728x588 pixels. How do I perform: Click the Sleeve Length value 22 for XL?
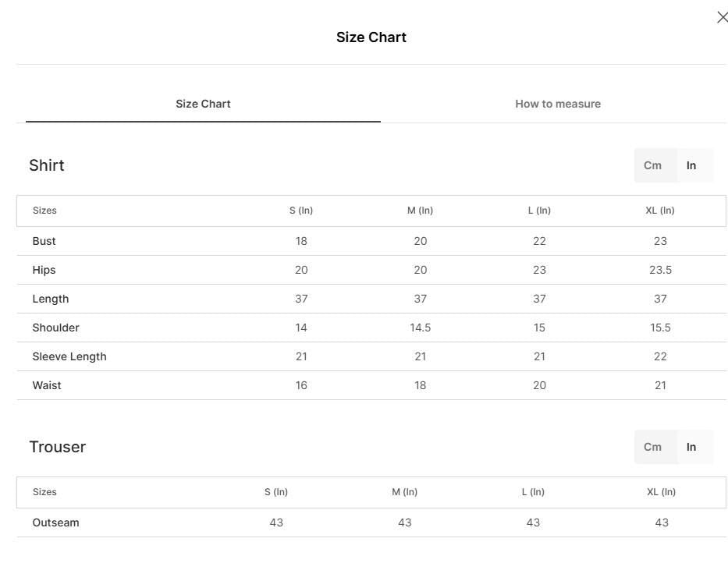660,356
